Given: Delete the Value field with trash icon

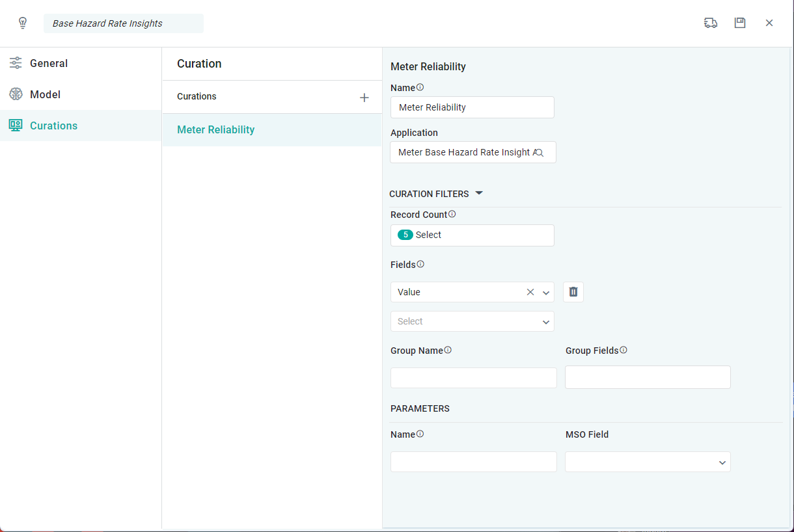Looking at the screenshot, I should (x=573, y=292).
